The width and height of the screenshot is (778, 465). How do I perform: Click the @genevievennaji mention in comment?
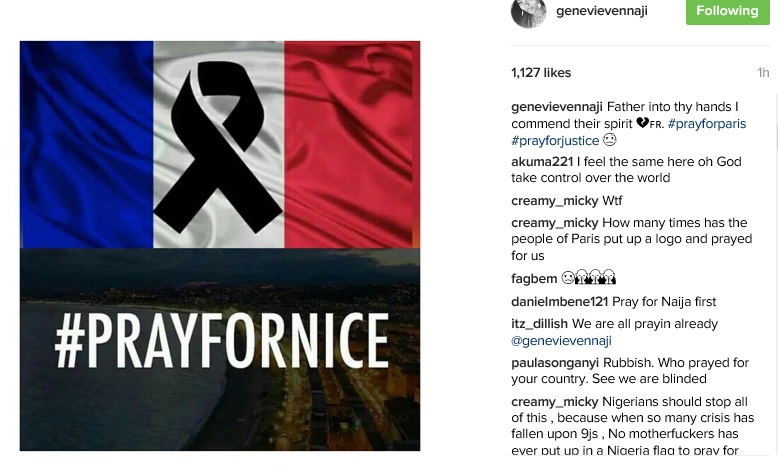tap(561, 341)
